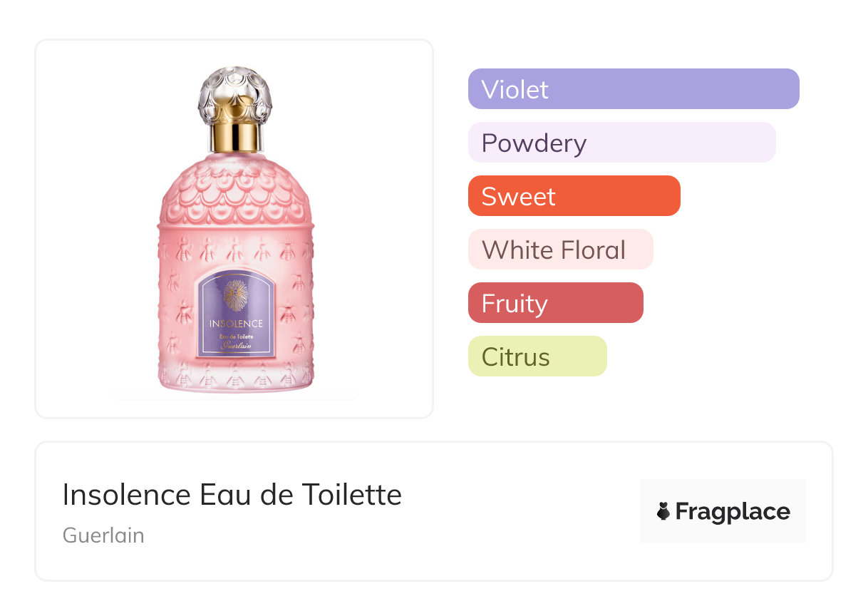The height and width of the screenshot is (616, 868).
Task: Click the purple label on the bottle
Action: tap(236, 314)
